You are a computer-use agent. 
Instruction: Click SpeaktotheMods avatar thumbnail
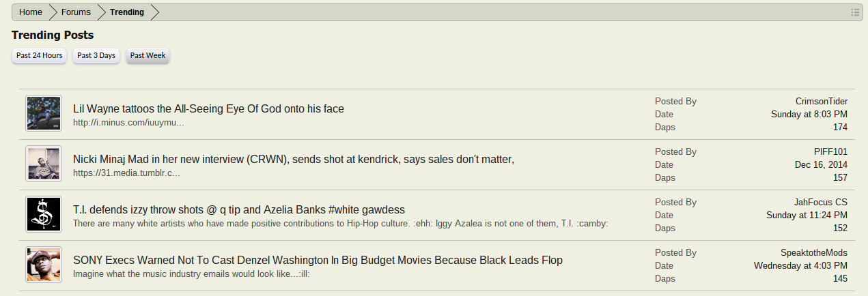tap(44, 265)
